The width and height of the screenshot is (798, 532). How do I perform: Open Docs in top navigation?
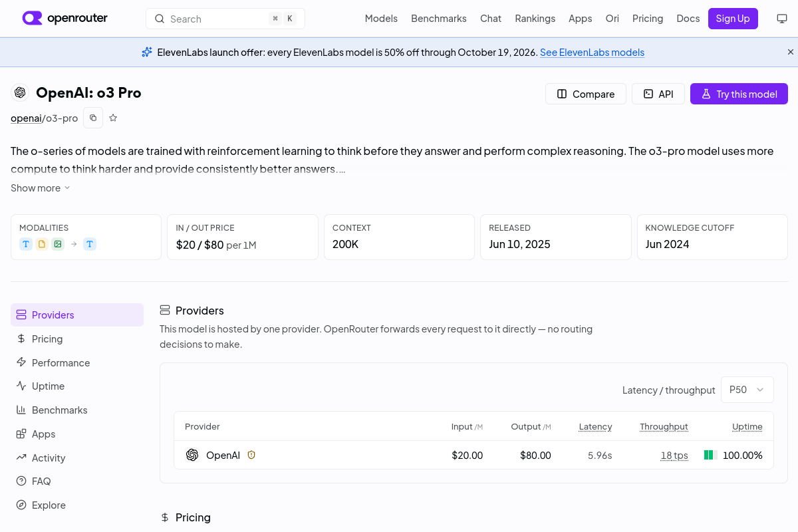point(688,19)
